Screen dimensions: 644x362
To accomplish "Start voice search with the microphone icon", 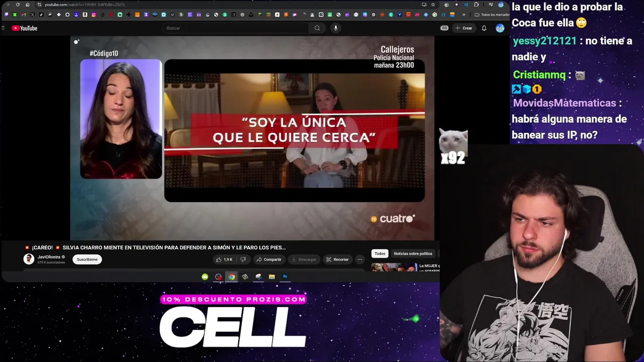I will tap(336, 28).
